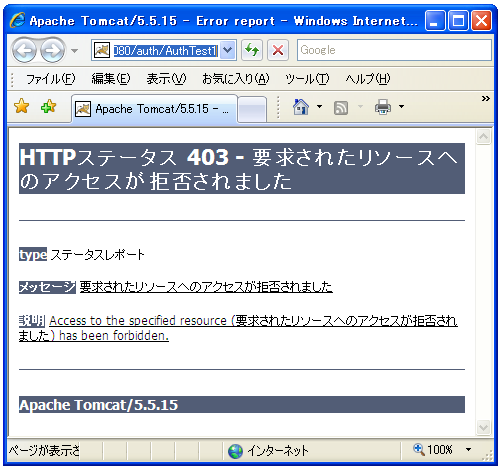
Task: Expand the Print dropdown arrow
Action: (x=401, y=107)
